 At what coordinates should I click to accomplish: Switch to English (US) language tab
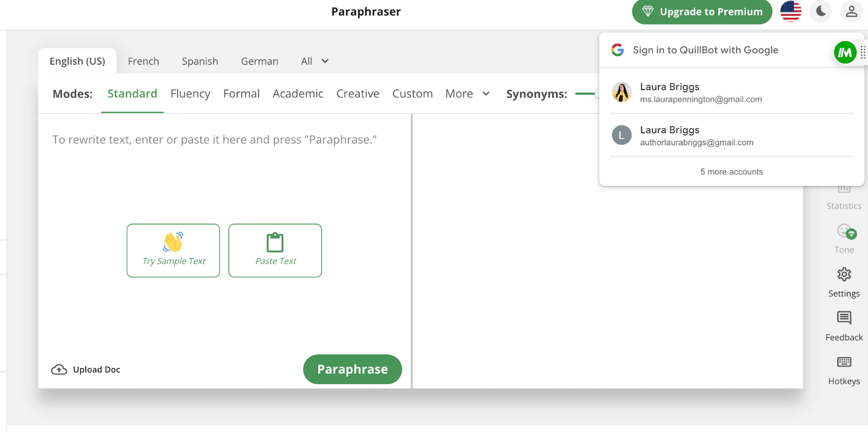[x=77, y=61]
